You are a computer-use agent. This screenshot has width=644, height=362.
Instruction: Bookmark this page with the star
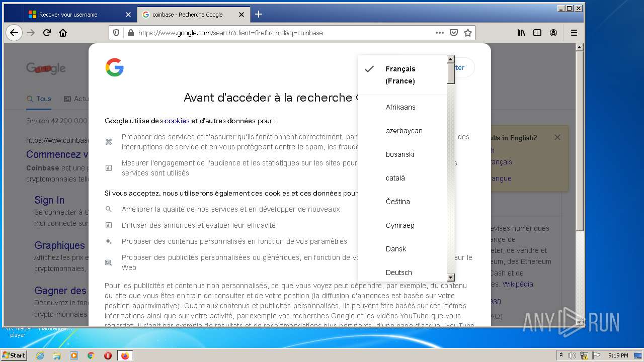[468, 33]
